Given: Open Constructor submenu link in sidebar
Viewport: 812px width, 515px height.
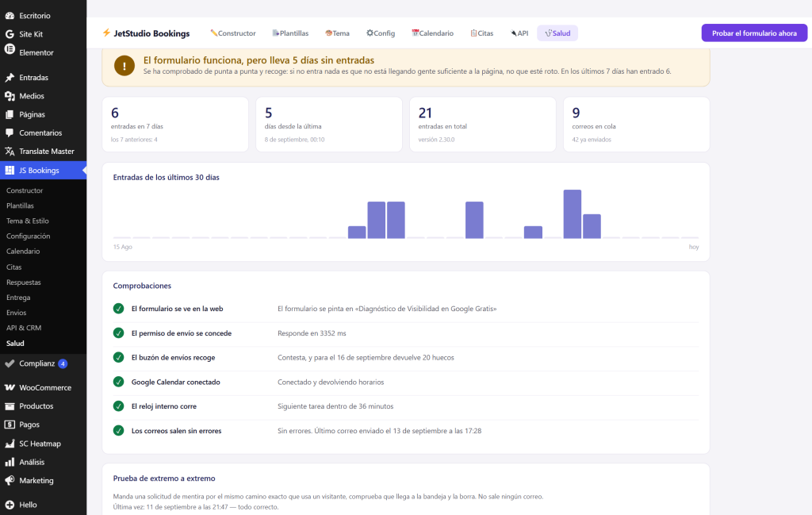Looking at the screenshot, I should (25, 190).
